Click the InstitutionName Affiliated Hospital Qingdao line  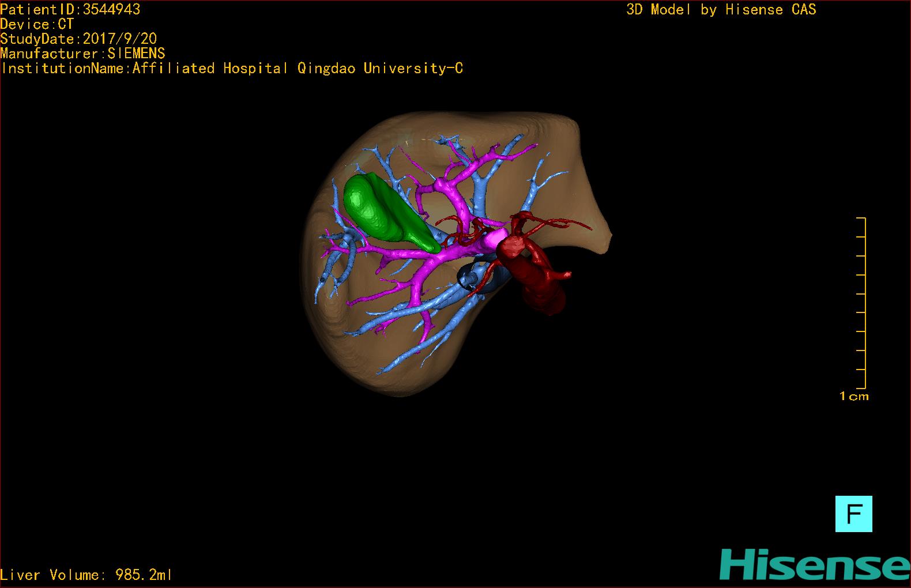(232, 69)
